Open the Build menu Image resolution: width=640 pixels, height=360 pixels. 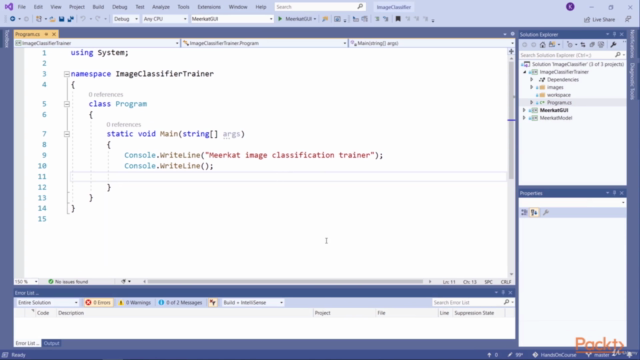coord(98,7)
